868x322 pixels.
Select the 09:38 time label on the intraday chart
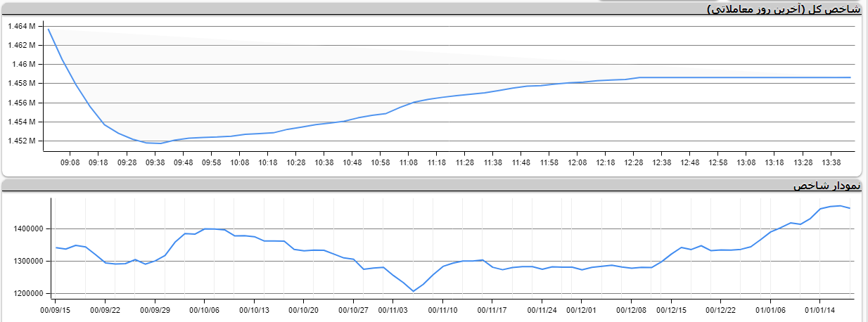click(x=155, y=162)
